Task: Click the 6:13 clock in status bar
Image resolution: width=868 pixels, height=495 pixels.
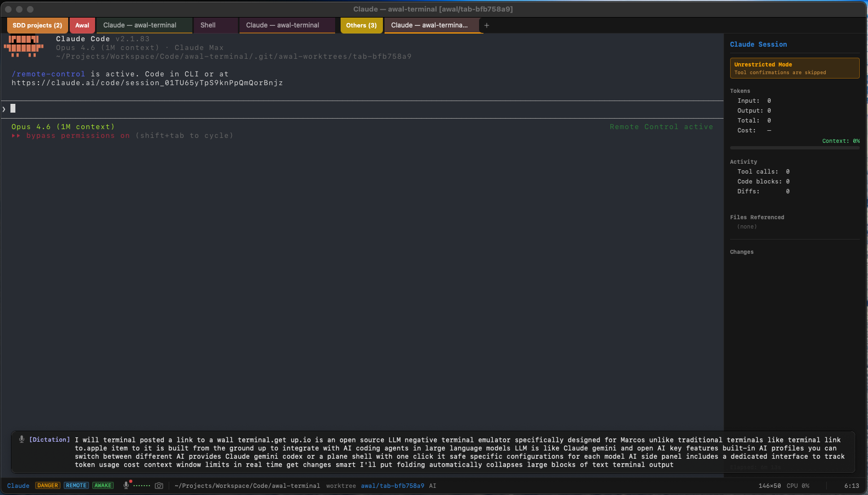Action: pyautogui.click(x=852, y=486)
